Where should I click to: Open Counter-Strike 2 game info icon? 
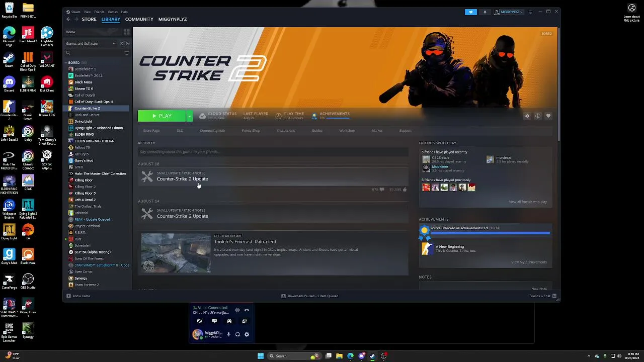click(x=538, y=116)
